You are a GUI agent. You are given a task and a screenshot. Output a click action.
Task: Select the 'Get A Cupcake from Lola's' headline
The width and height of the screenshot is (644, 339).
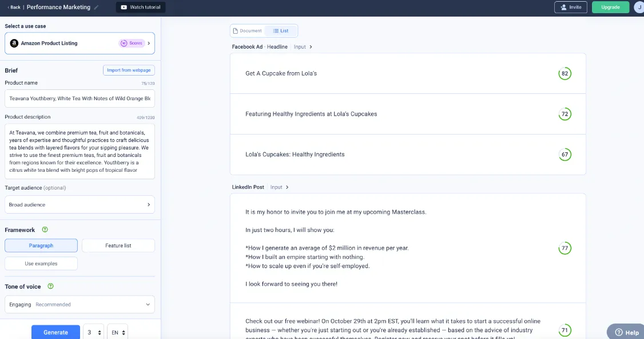281,74
